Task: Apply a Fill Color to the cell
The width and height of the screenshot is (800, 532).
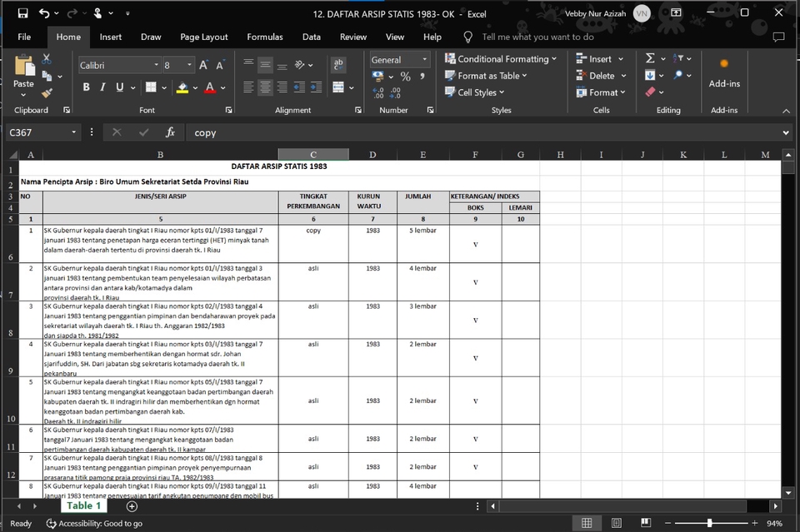Action: pos(182,87)
